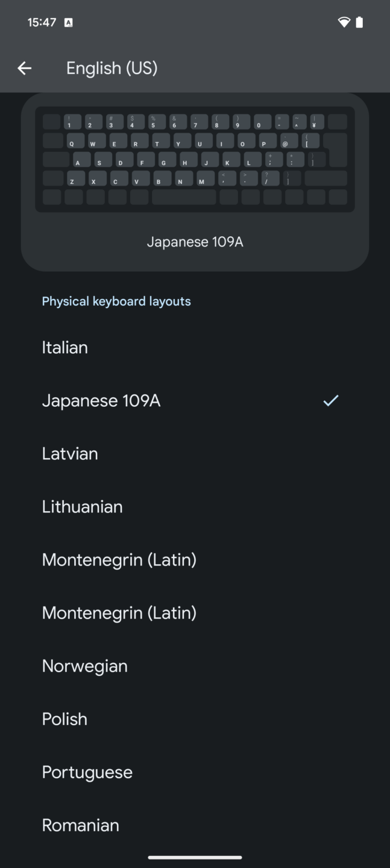Choose the Polish layout
Image resolution: width=390 pixels, height=868 pixels.
coord(64,719)
